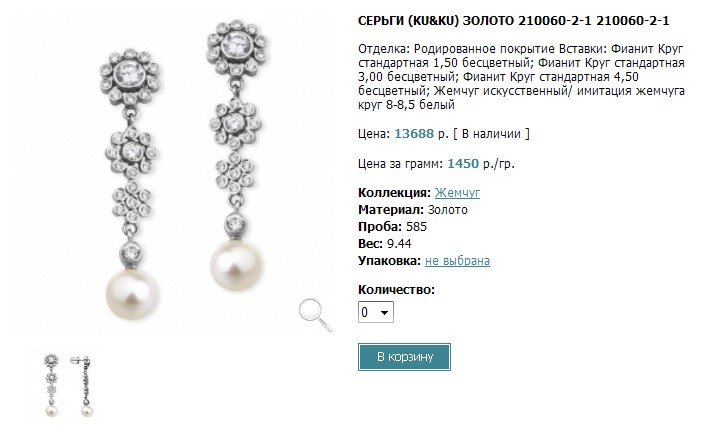Select the side-view earring thumbnail with post
Screen dimensions: 706x433
pyautogui.click(x=82, y=385)
